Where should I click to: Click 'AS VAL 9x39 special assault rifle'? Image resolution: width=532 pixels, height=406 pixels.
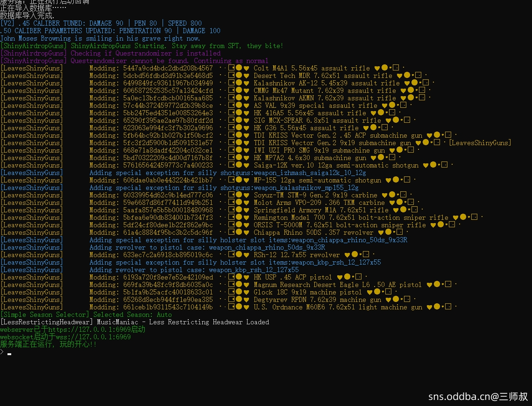[316, 105]
